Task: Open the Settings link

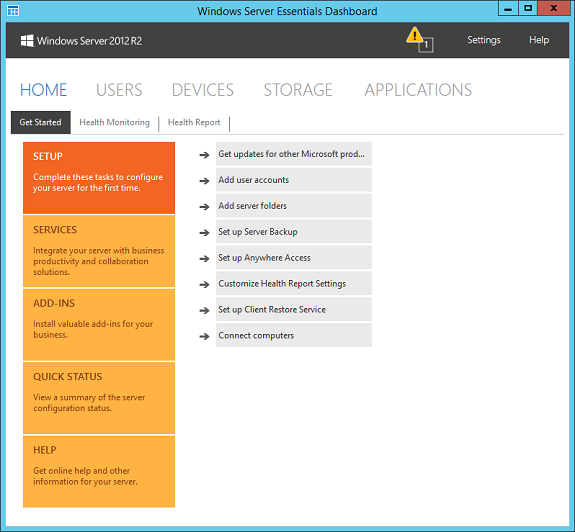Action: tap(484, 40)
